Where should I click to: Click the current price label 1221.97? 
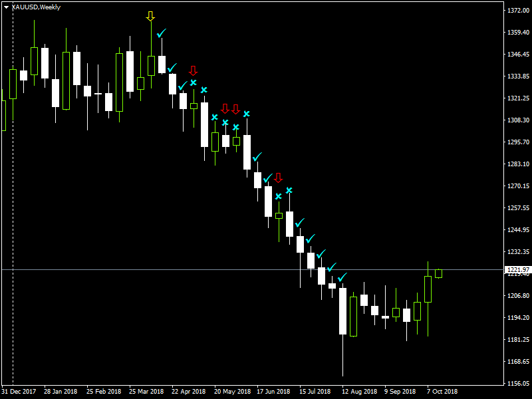[x=518, y=270]
